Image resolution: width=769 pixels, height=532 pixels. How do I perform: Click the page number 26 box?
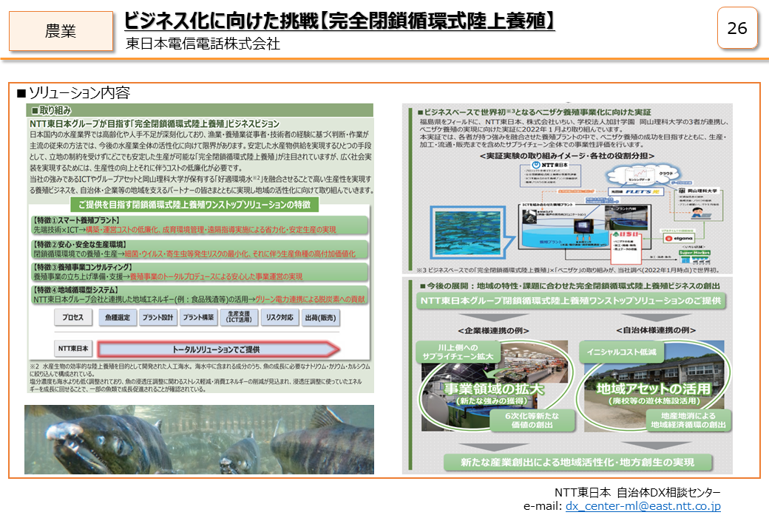click(x=737, y=28)
